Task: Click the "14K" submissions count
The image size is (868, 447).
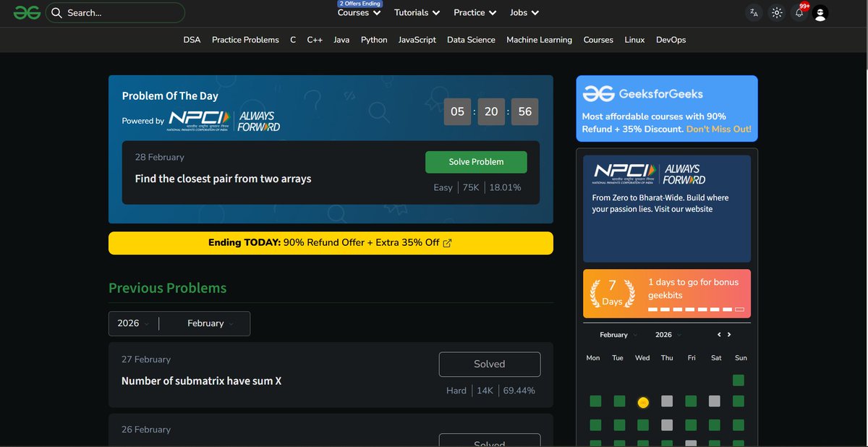Action: point(485,391)
